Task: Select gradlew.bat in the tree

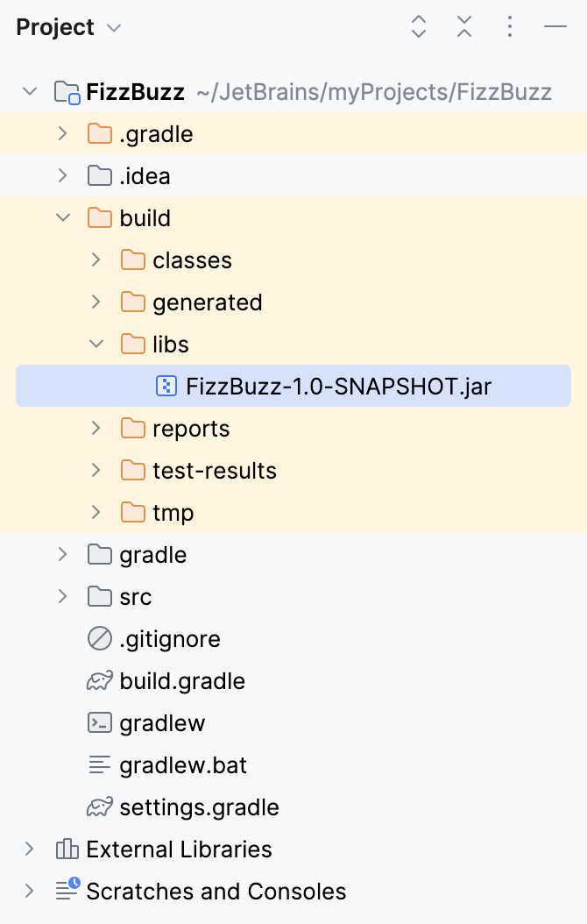Action: 185,765
